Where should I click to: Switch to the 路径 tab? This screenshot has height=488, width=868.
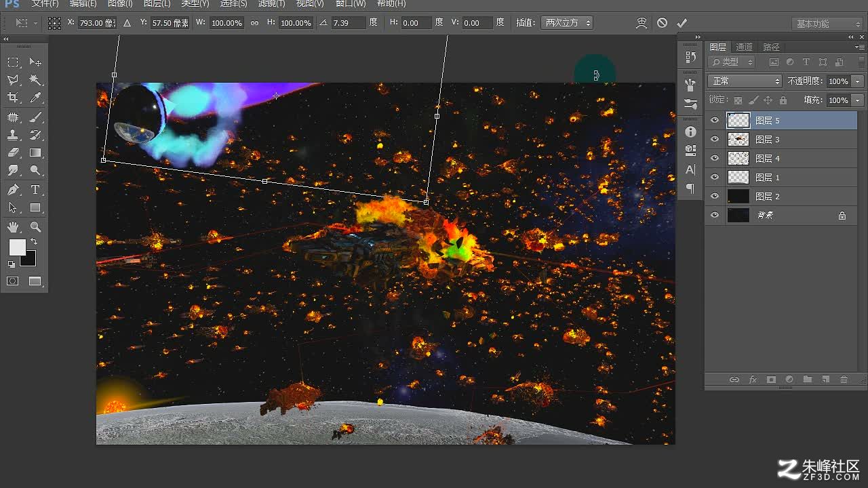pyautogui.click(x=771, y=47)
